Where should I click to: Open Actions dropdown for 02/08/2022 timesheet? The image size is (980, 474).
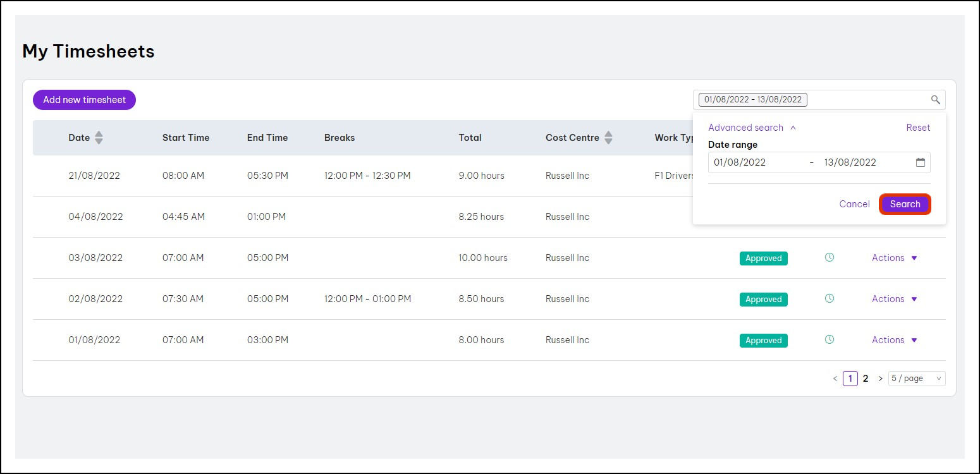point(894,299)
